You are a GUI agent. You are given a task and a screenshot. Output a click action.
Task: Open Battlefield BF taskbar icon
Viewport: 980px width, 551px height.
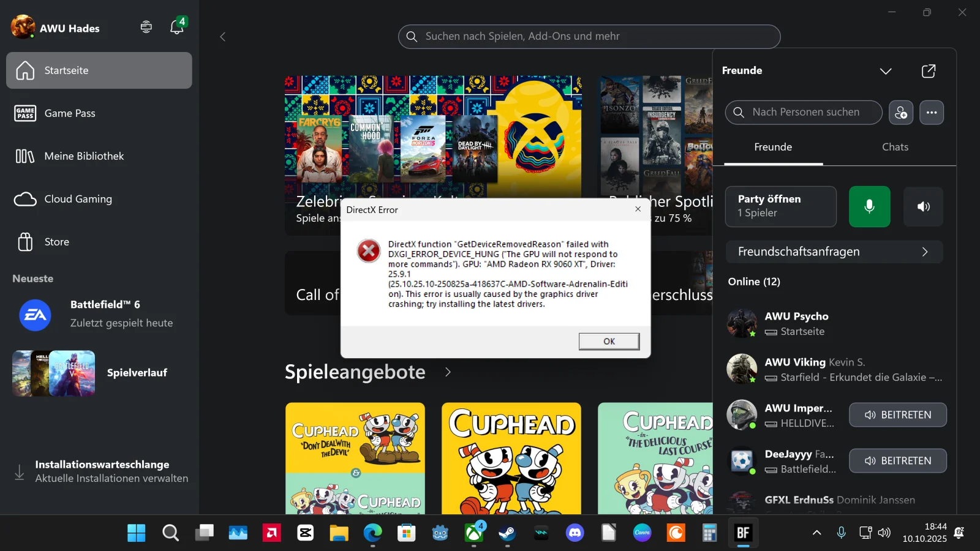743,533
